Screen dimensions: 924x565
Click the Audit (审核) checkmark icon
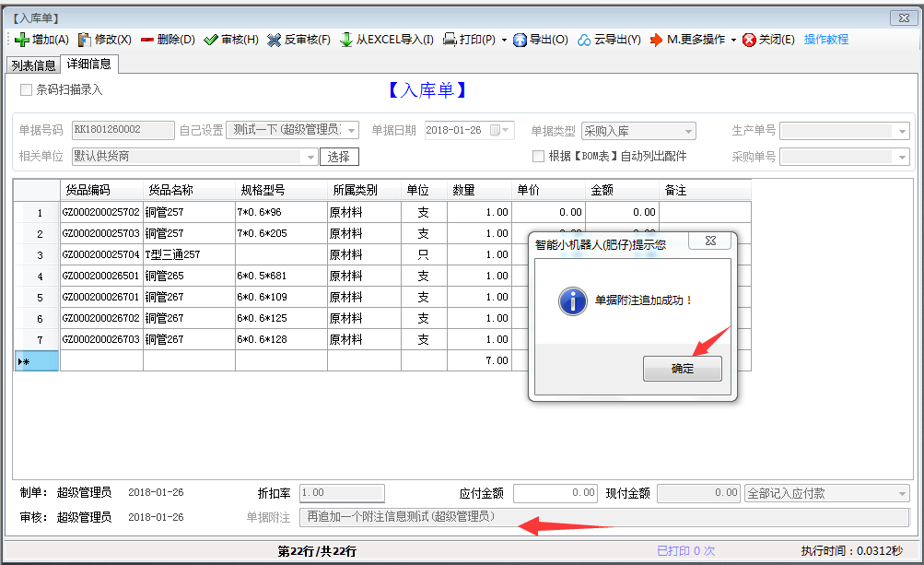click(x=211, y=40)
